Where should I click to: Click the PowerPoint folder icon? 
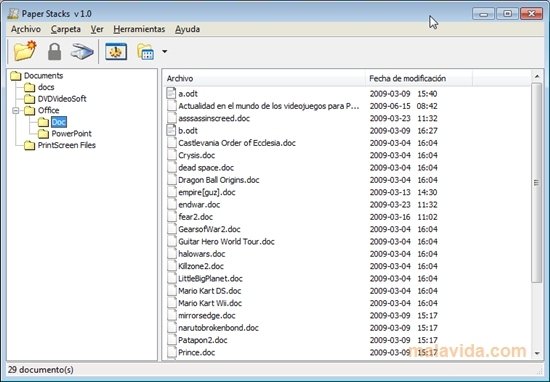click(x=43, y=134)
